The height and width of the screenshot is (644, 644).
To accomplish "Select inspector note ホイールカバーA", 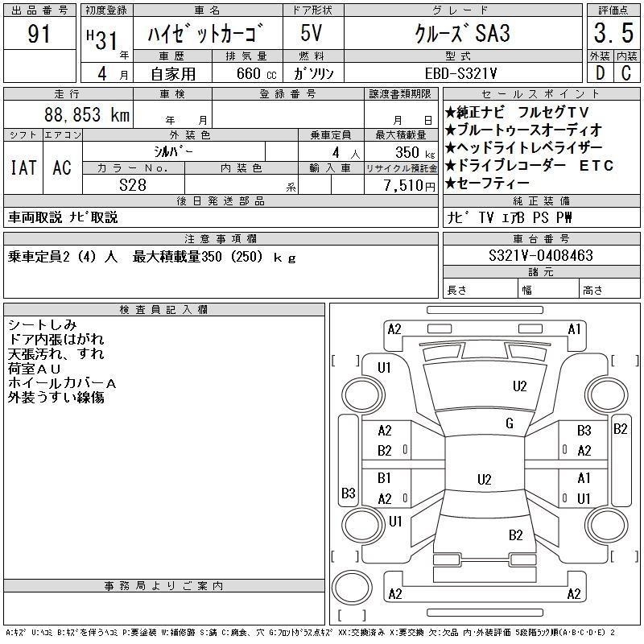I will [x=62, y=383].
